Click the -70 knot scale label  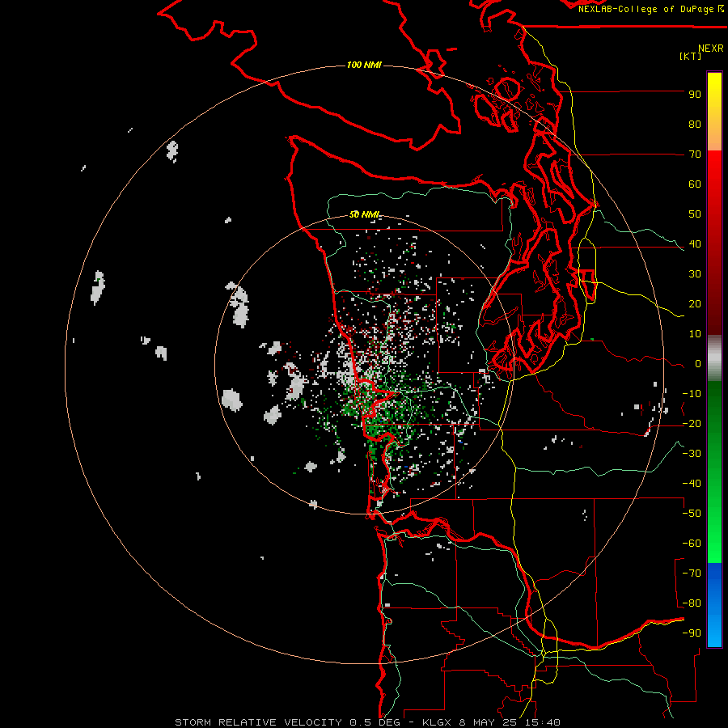(692, 574)
